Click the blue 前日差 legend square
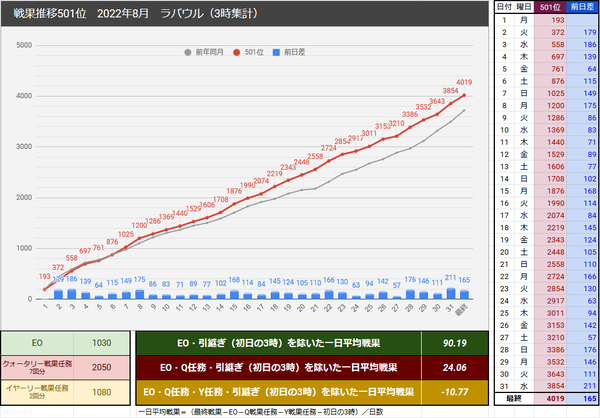The image size is (600, 418). click(276, 52)
